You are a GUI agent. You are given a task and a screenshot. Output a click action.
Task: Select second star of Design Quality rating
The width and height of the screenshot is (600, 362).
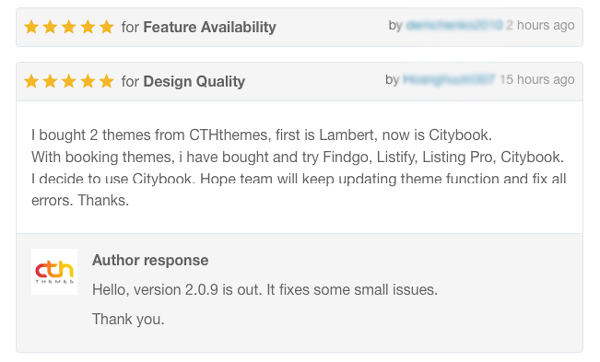click(x=50, y=81)
